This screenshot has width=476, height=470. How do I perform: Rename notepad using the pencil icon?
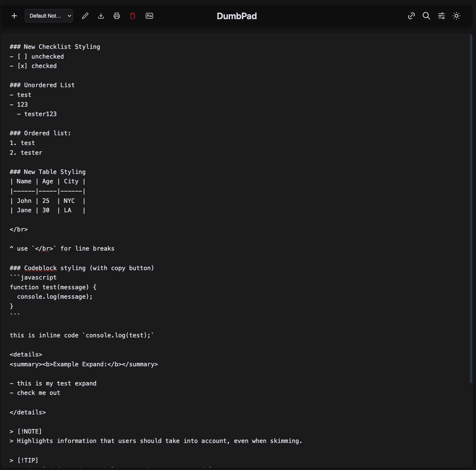(x=85, y=16)
